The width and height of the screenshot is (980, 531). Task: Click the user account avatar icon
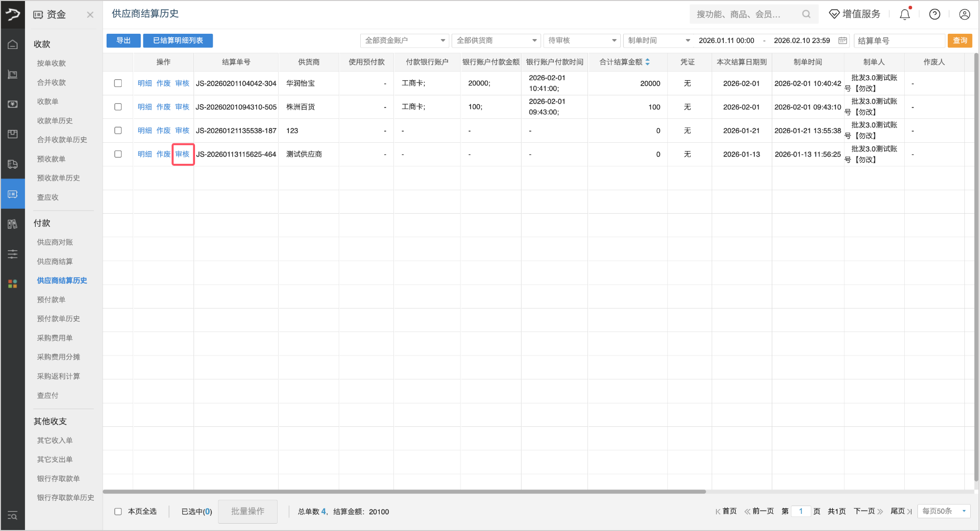pyautogui.click(x=964, y=15)
